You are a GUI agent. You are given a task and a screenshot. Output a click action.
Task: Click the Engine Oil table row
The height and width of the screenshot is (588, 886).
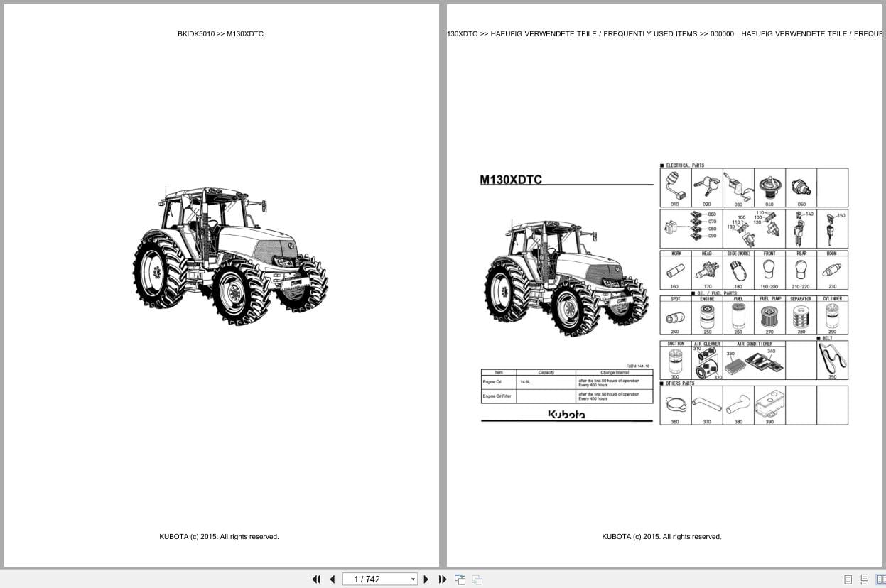click(566, 383)
